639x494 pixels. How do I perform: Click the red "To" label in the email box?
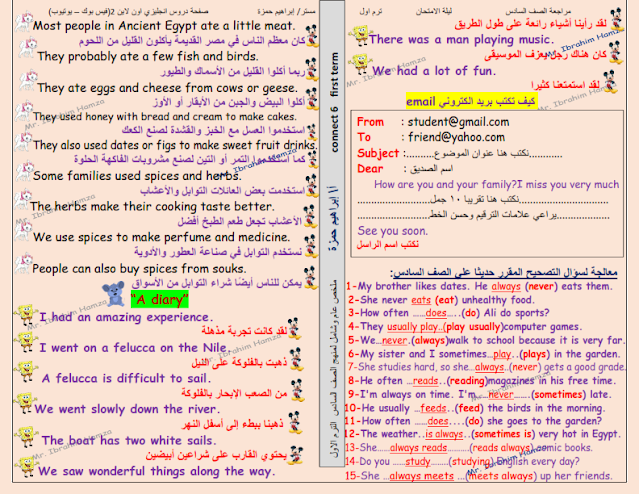(364, 137)
